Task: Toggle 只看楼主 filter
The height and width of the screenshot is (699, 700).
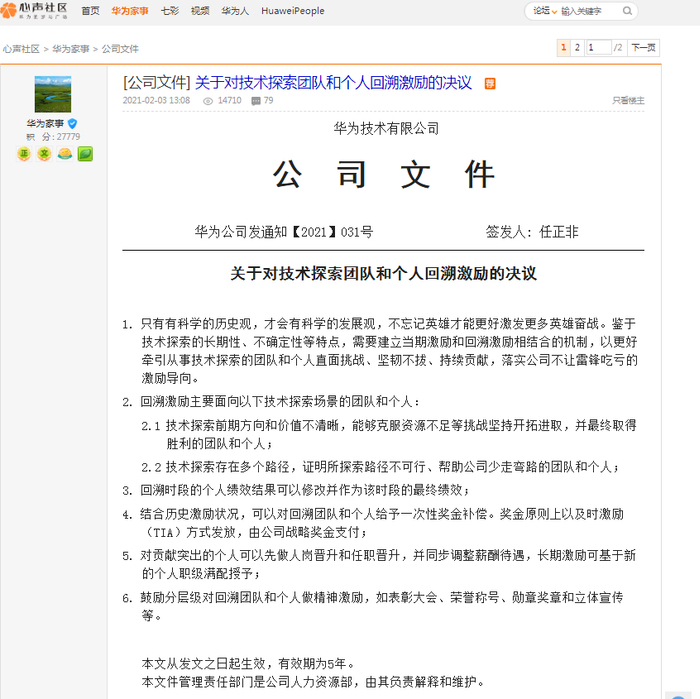Action: coord(628,100)
